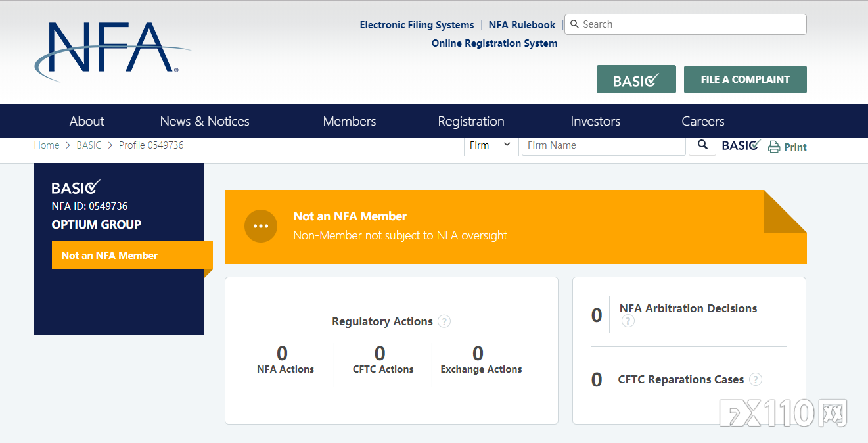868x443 pixels.
Task: Click the NFA Actions count
Action: [282, 354]
